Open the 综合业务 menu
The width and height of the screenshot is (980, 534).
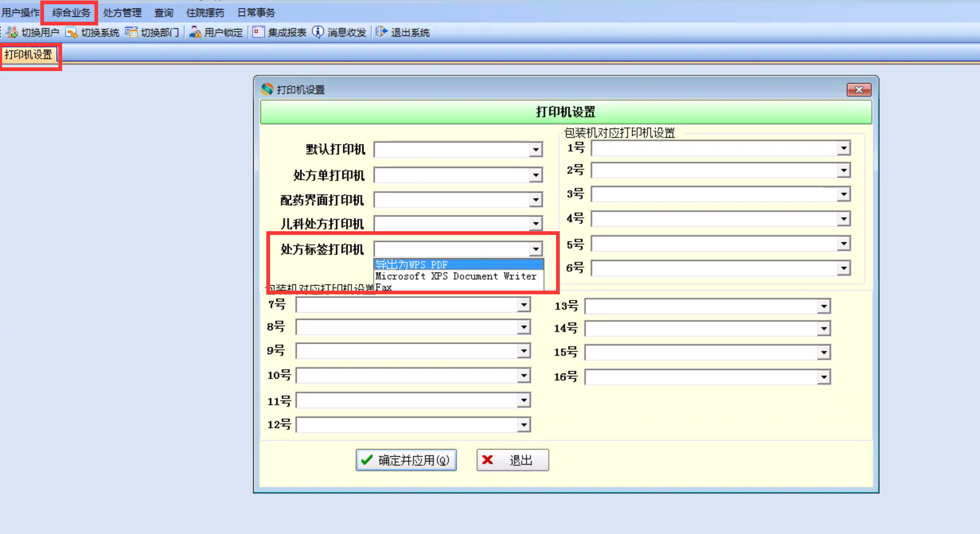pos(71,13)
